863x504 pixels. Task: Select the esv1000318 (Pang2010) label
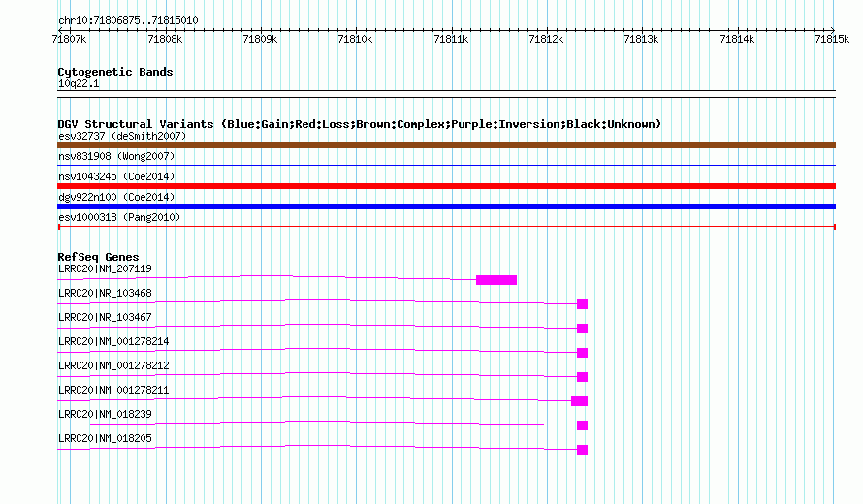119,217
